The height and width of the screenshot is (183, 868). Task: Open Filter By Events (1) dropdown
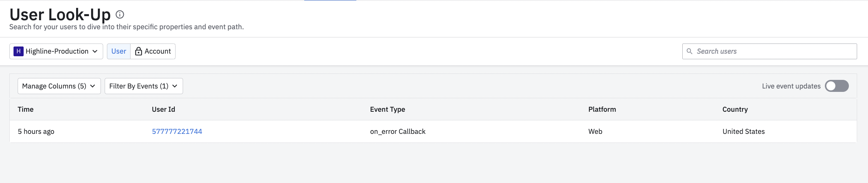tap(143, 86)
